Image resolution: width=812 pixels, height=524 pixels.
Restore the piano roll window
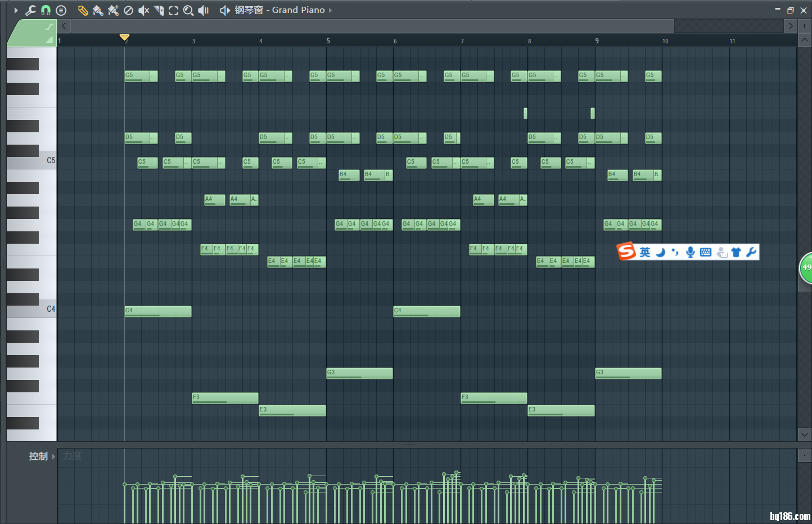[791, 10]
